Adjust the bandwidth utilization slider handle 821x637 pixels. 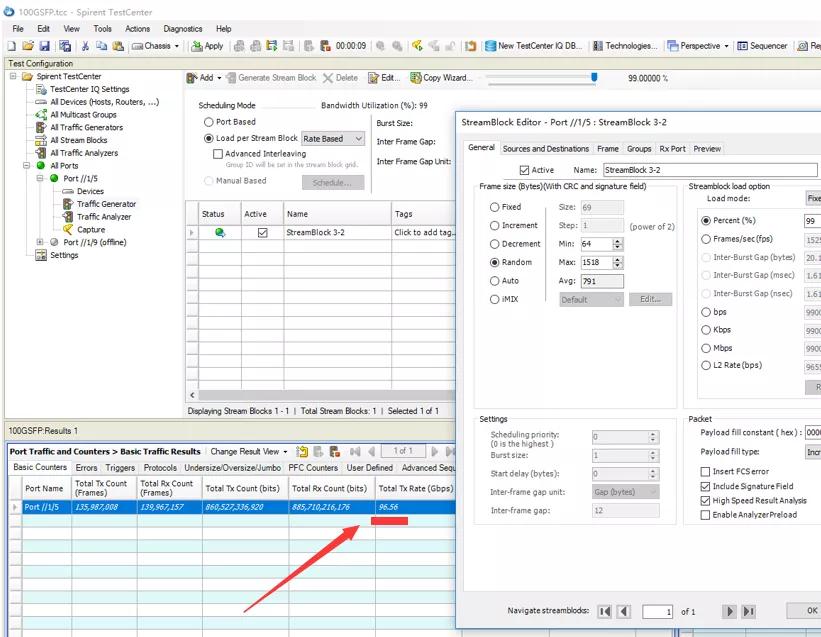point(594,77)
